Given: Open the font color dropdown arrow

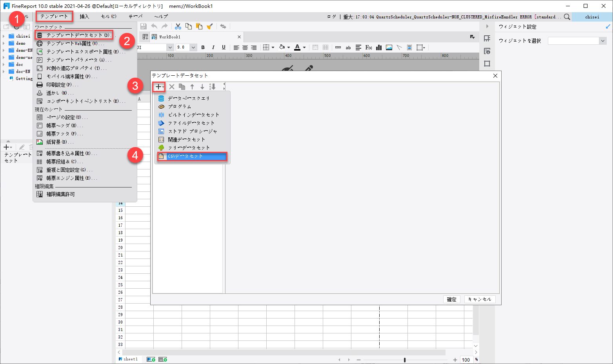Looking at the screenshot, I should pos(304,47).
